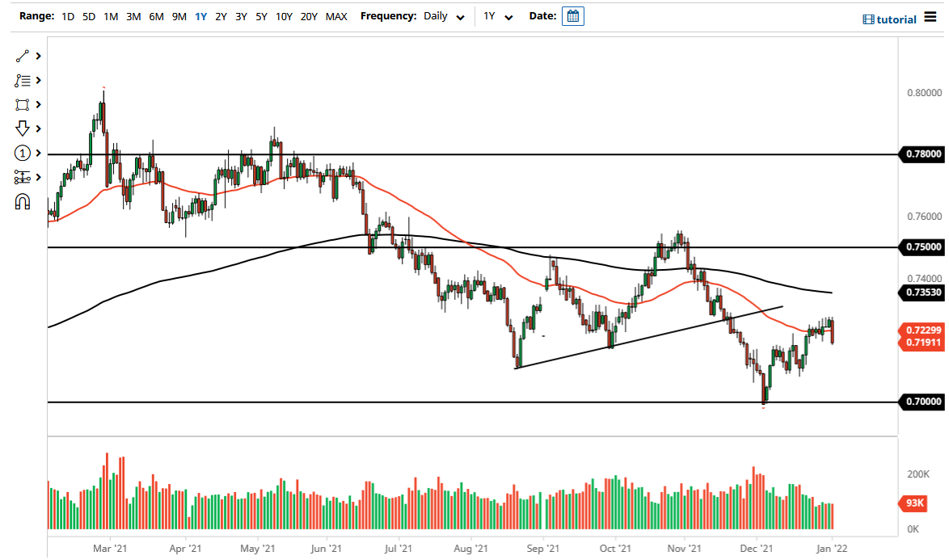The image size is (949, 560).
Task: Select the rectangle shape tool
Action: (22, 104)
